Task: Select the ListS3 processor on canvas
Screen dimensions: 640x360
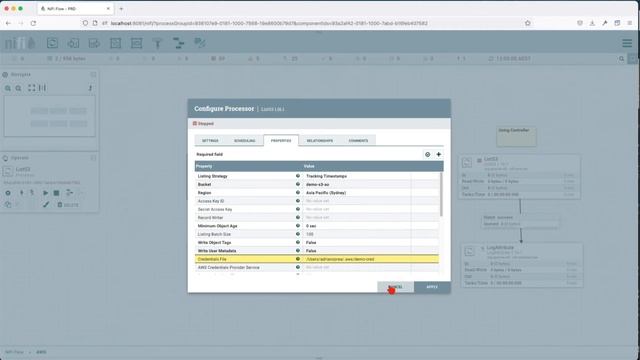Action: pyautogui.click(x=520, y=177)
